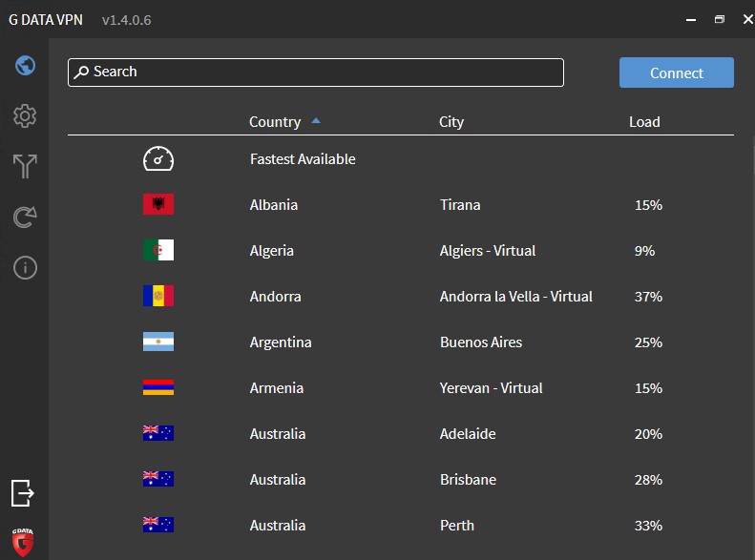Click the Andorra flag icon
The height and width of the screenshot is (560, 755).
(158, 296)
